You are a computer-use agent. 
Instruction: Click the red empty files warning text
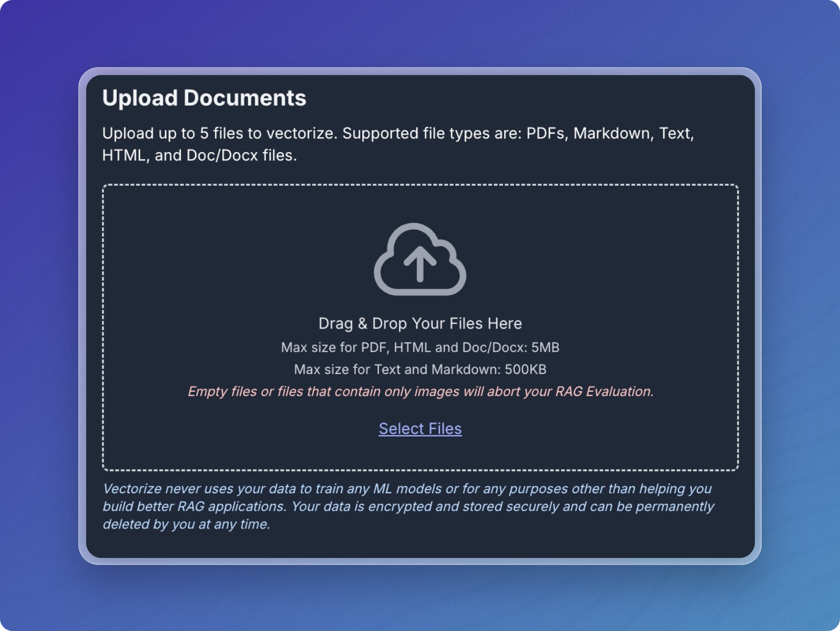[421, 392]
